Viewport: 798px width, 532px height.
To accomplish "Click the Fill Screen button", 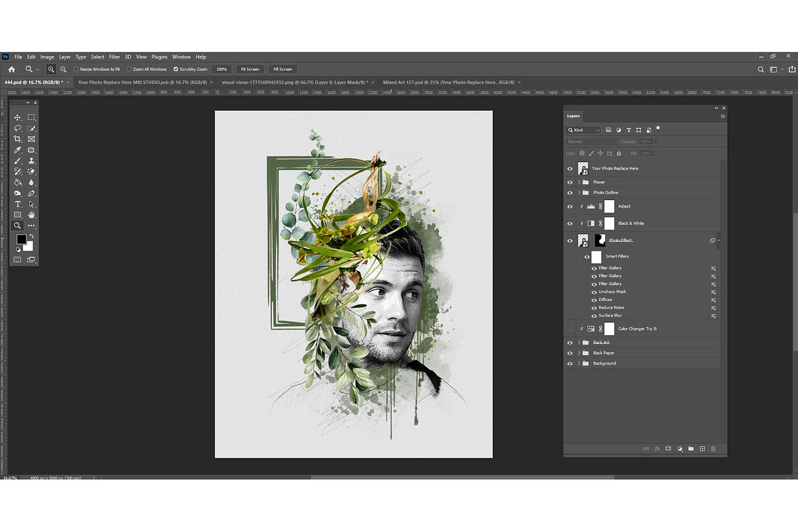I will tap(282, 69).
